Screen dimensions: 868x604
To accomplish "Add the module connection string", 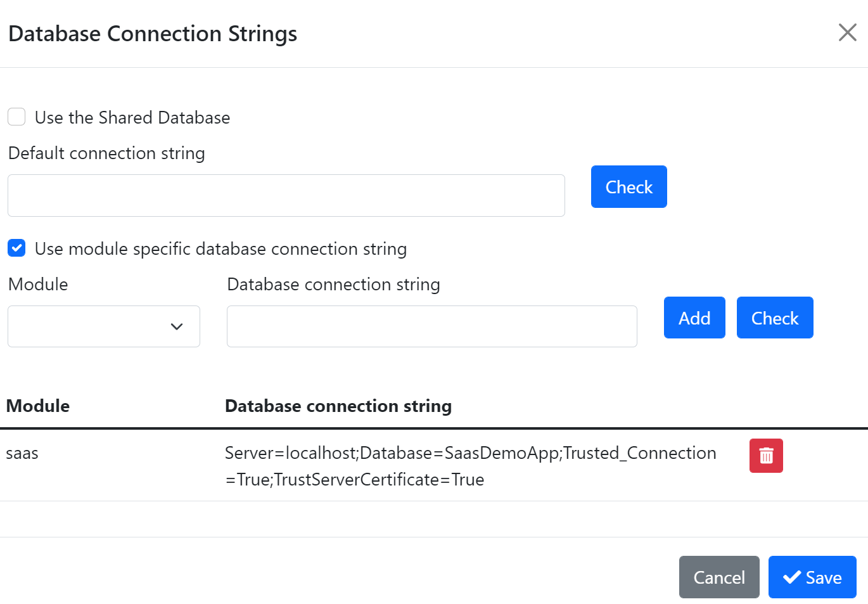I will coord(694,318).
